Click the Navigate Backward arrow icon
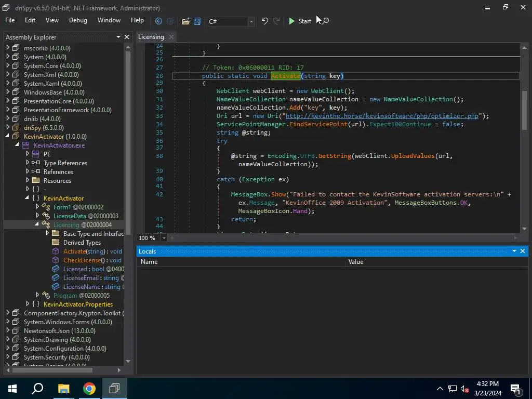Screen dimensions: 532x399 [x=158, y=21]
